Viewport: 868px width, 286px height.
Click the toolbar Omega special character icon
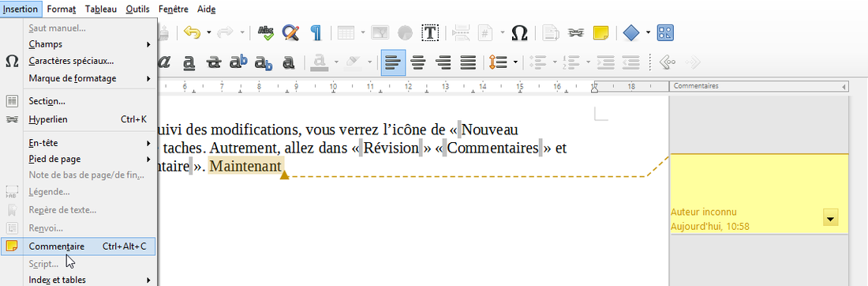click(x=518, y=32)
